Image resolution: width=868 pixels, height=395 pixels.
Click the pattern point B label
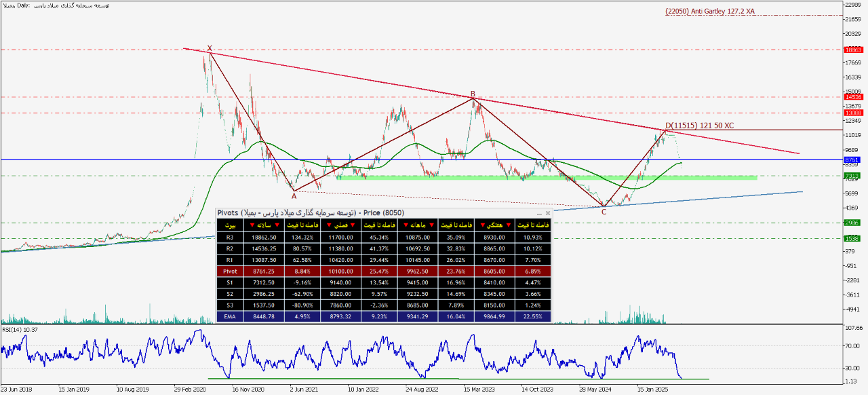(x=473, y=94)
